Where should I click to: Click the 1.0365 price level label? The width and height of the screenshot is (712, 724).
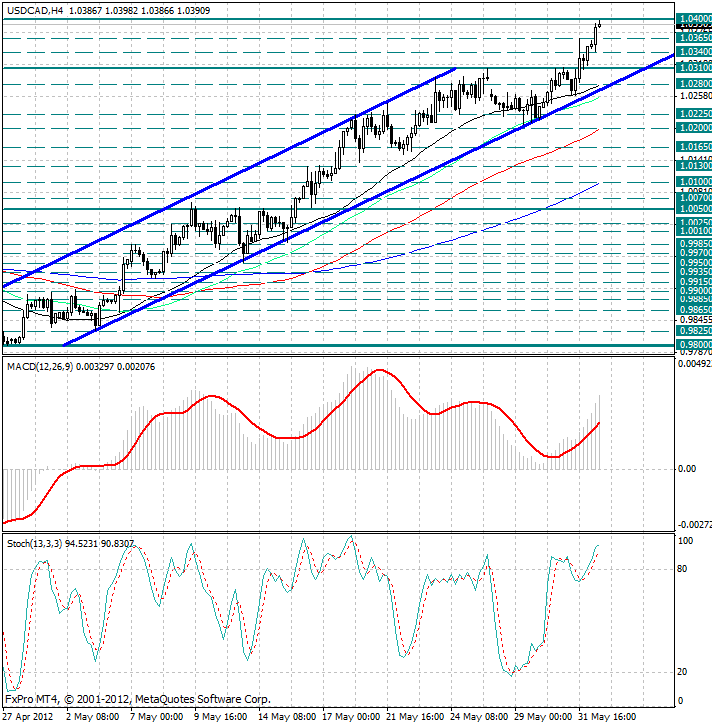tap(694, 37)
